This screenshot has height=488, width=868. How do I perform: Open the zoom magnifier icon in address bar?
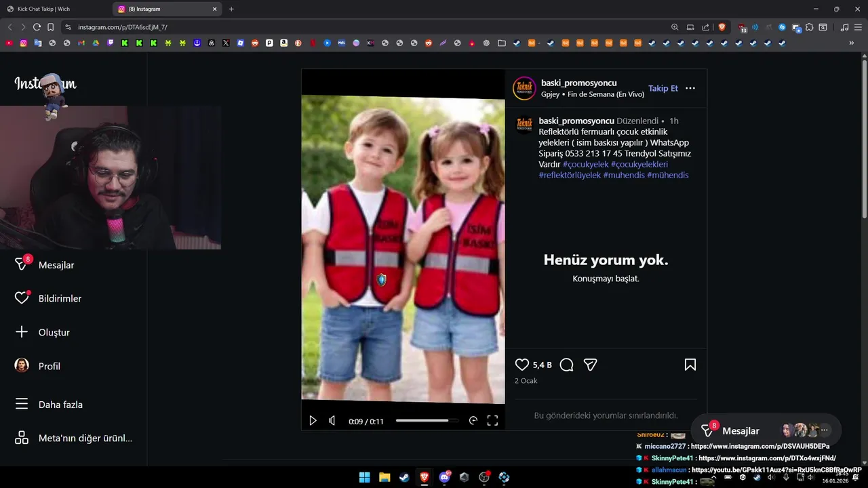pos(675,27)
